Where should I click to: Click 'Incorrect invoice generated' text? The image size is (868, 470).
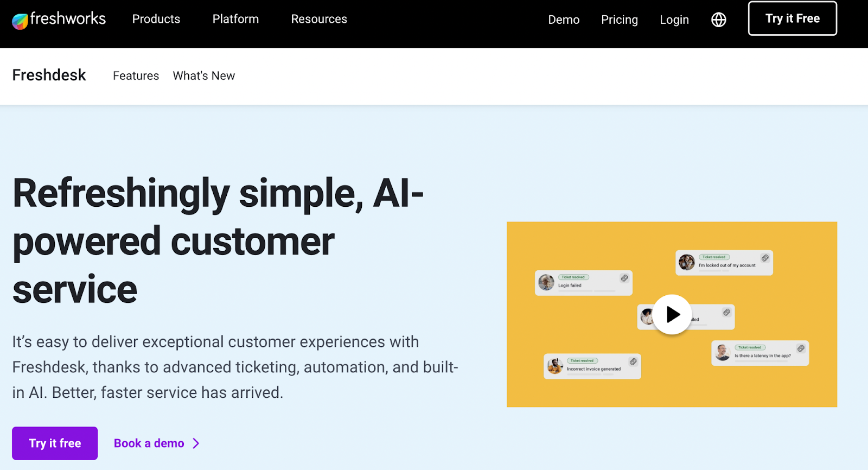point(594,369)
